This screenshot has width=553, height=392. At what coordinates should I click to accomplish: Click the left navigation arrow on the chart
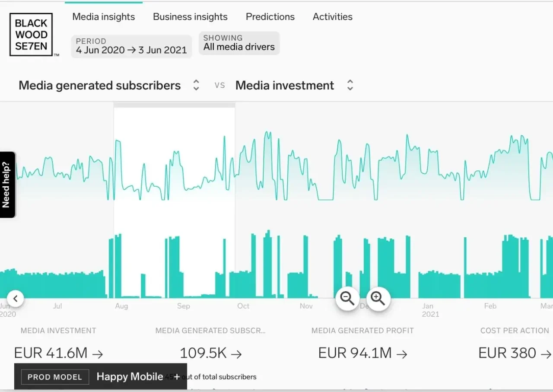(15, 298)
